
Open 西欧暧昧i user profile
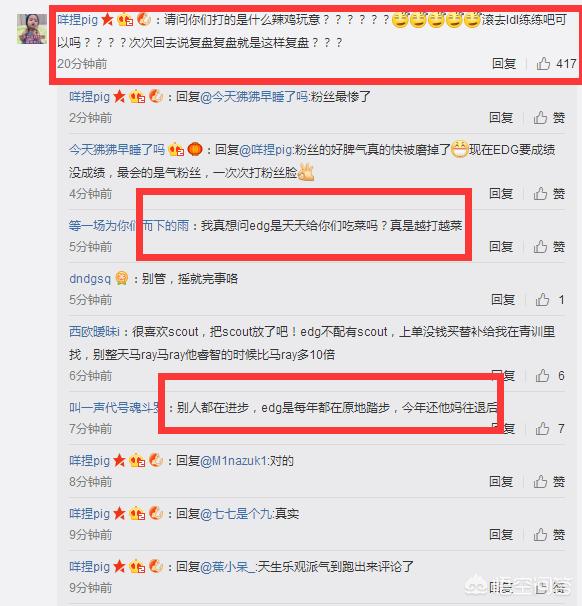pos(94,332)
